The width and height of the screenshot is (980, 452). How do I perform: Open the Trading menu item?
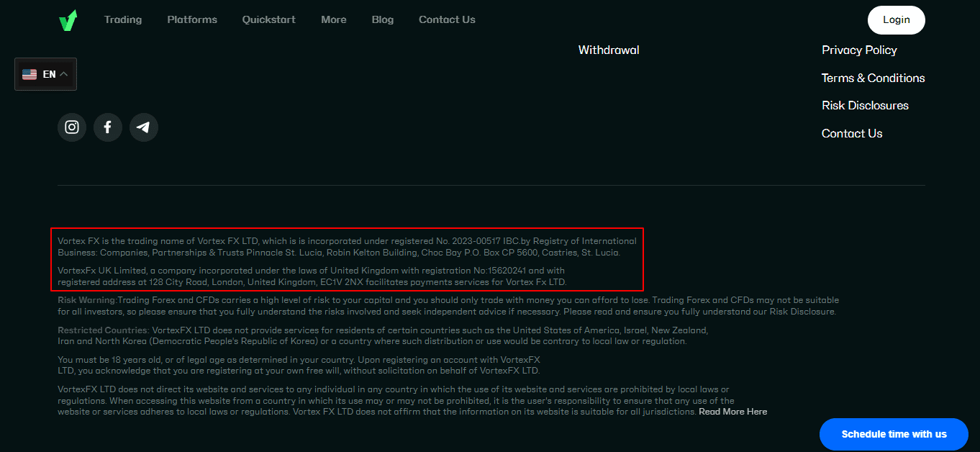pyautogui.click(x=123, y=19)
